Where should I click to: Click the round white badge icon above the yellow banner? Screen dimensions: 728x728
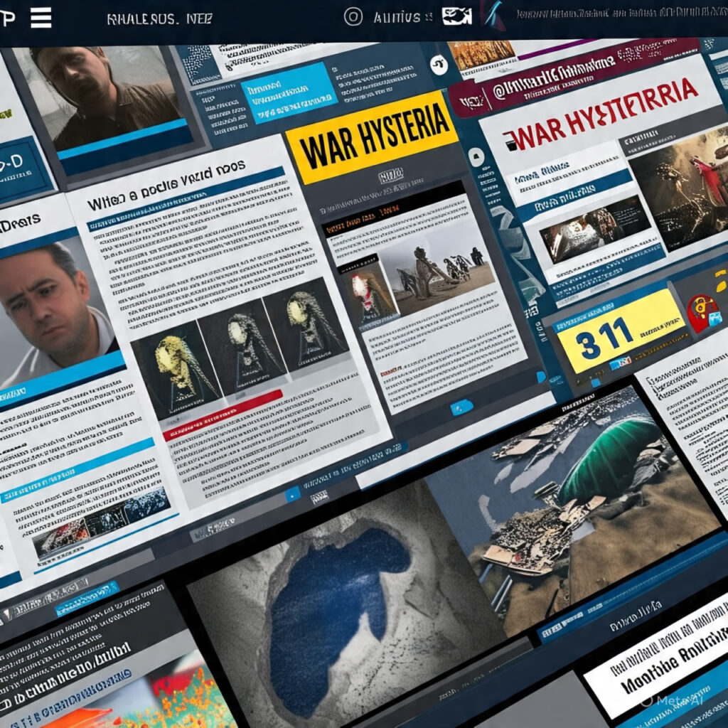(439, 65)
